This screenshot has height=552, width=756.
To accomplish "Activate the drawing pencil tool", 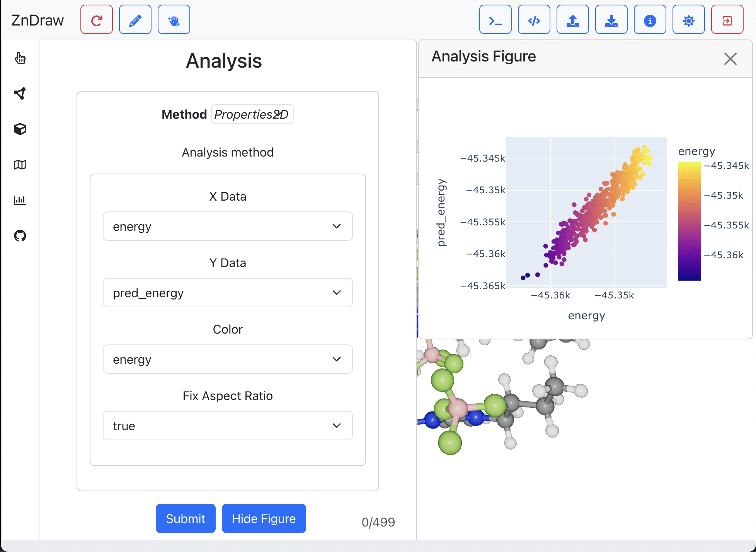I will point(135,19).
